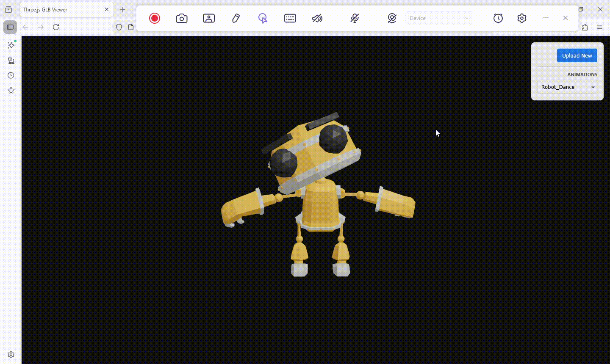Open a new browser tab
The image size is (610, 364).
click(122, 9)
